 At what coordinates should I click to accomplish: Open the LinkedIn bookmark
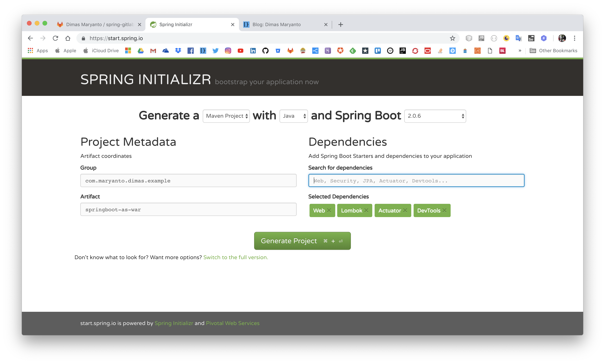(x=253, y=51)
